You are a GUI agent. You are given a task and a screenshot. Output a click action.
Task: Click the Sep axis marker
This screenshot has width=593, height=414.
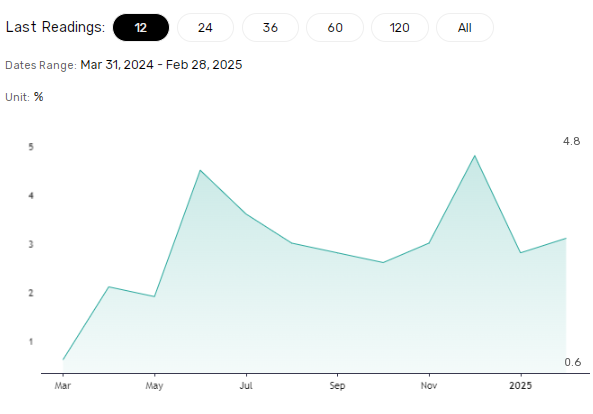click(337, 386)
